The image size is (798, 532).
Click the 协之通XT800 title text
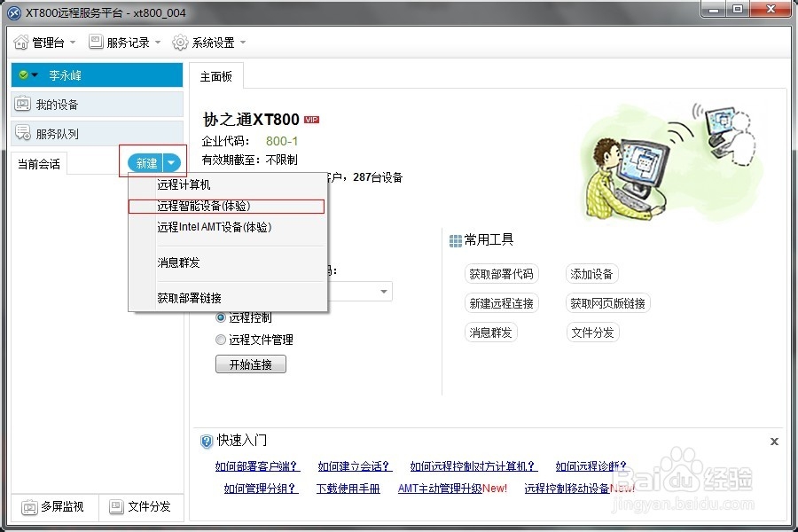(252, 119)
